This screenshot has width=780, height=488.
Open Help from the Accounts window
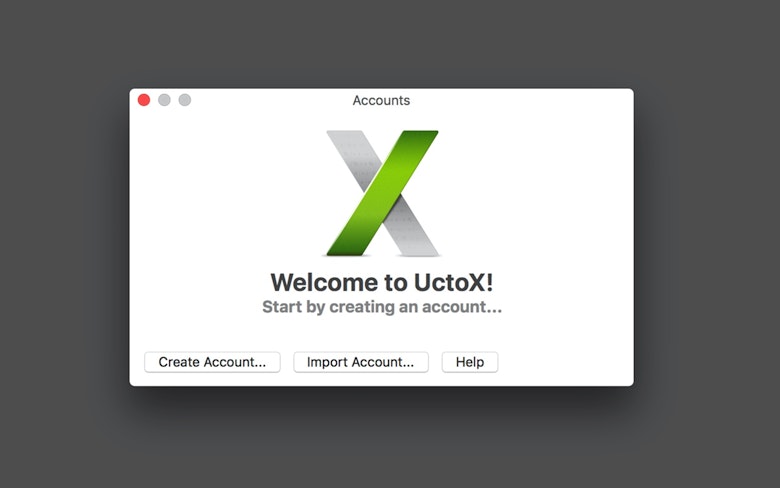click(x=470, y=362)
